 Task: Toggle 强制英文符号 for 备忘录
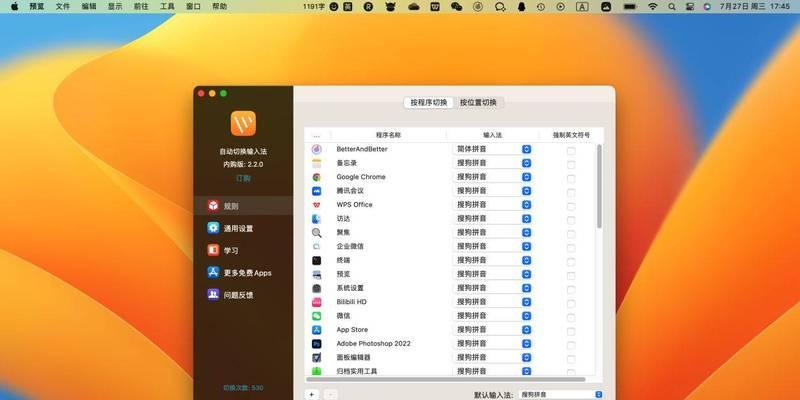571,165
